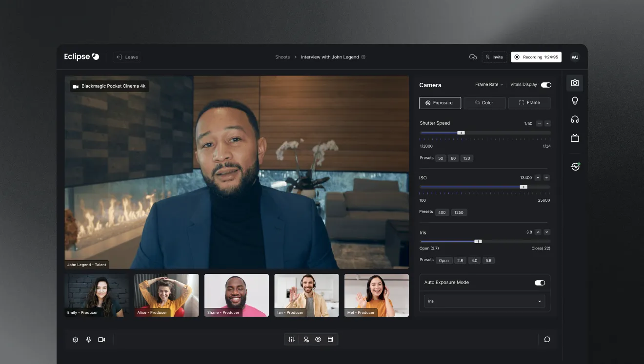Open the Monitor/TV panel in sidebar
The width and height of the screenshot is (644, 364).
coord(575,137)
